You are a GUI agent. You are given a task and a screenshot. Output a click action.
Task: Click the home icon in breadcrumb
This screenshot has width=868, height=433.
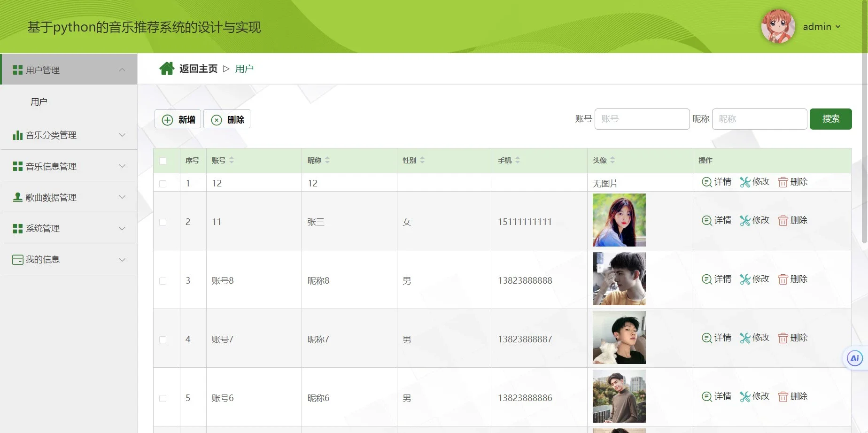pyautogui.click(x=167, y=69)
